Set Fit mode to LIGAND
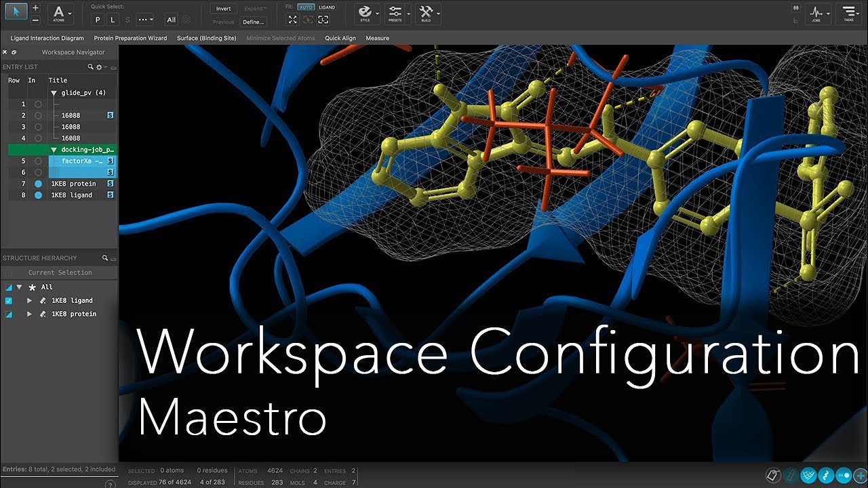868x488 pixels. pyautogui.click(x=327, y=7)
